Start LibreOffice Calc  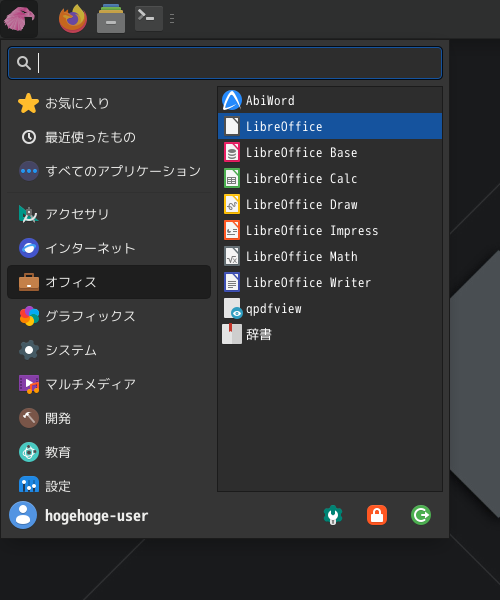point(330,178)
